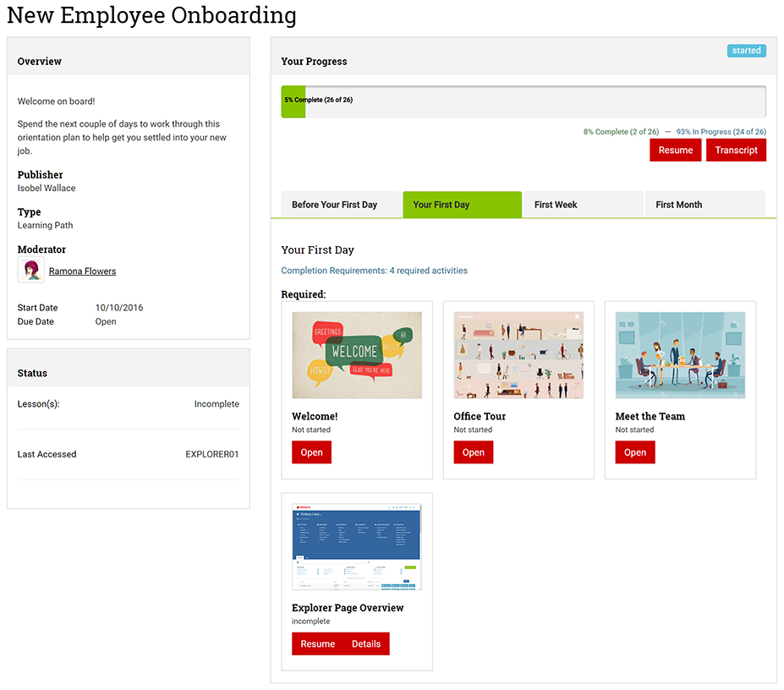The height and width of the screenshot is (690, 784).
Task: Click the progress bar green fill
Action: pos(293,101)
